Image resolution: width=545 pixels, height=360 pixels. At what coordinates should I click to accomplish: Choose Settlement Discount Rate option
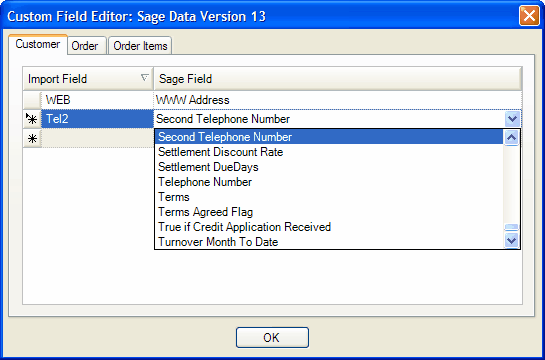pyautogui.click(x=329, y=152)
